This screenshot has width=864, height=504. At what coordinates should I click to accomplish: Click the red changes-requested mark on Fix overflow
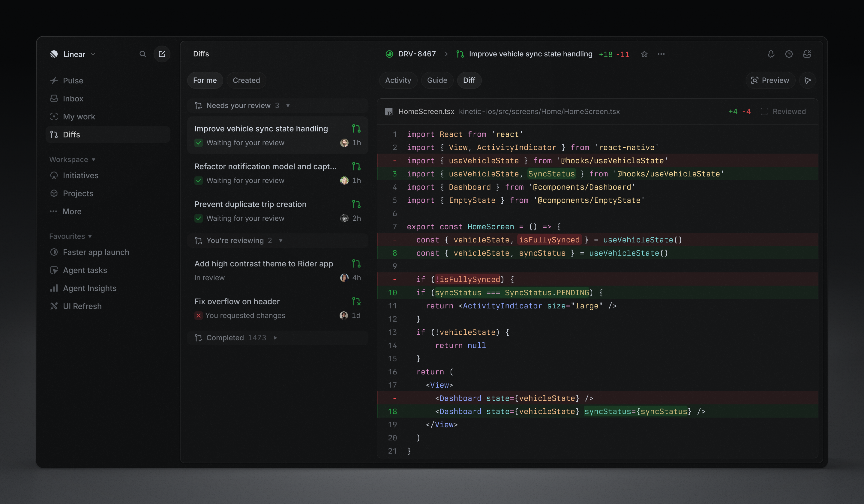[x=199, y=315]
